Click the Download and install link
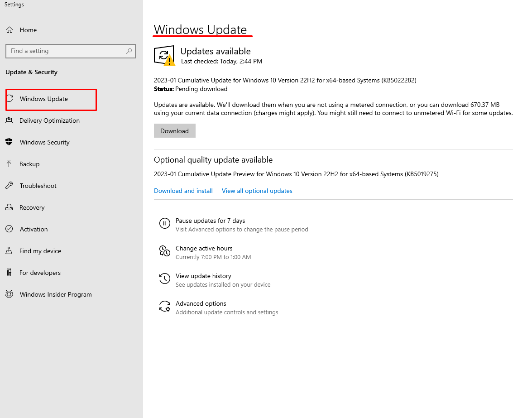This screenshot has width=532, height=418. coord(183,191)
